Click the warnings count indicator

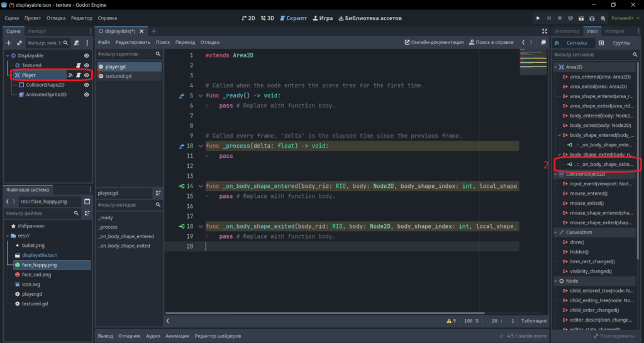point(451,321)
